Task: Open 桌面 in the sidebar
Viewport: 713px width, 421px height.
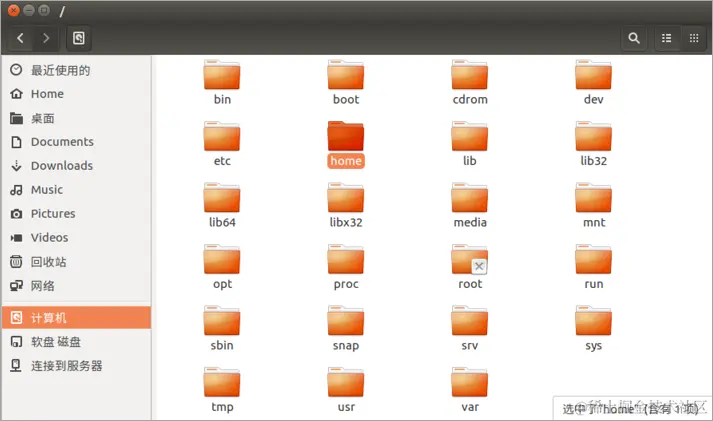Action: tap(76, 118)
